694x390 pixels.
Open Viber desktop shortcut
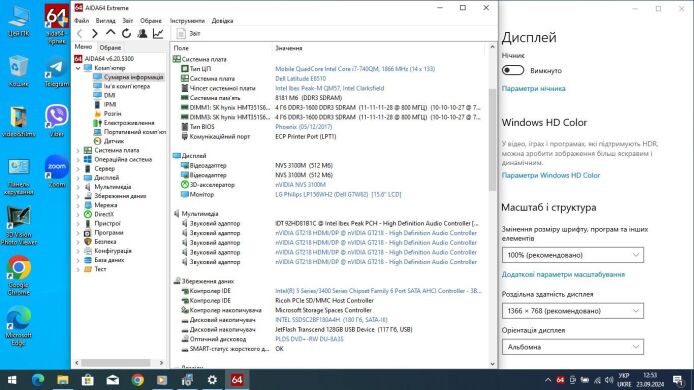point(57,120)
